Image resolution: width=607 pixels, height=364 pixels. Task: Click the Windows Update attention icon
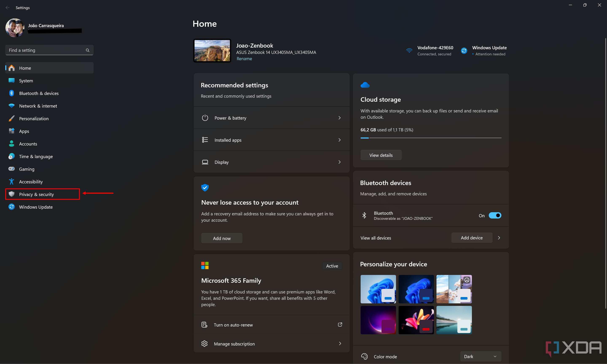tap(463, 50)
